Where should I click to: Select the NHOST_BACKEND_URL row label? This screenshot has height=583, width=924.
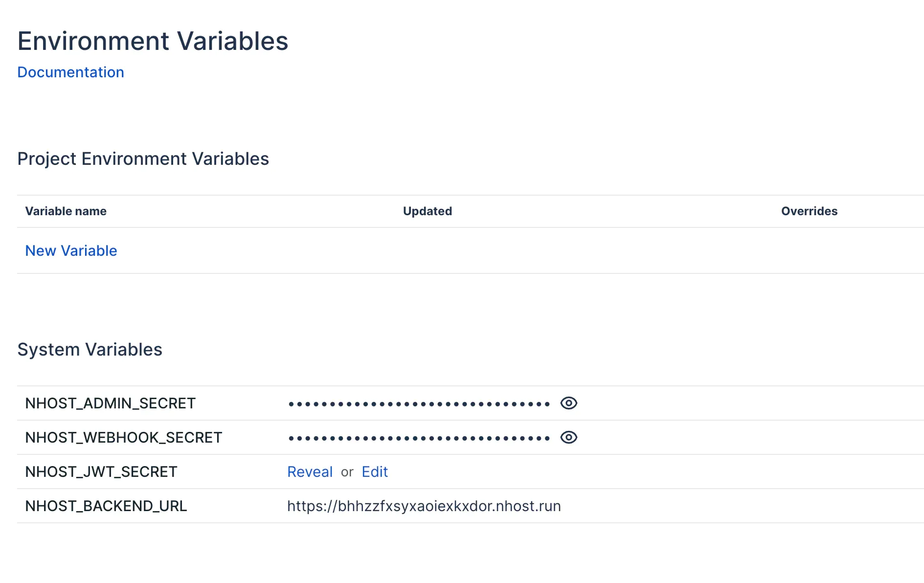point(106,506)
